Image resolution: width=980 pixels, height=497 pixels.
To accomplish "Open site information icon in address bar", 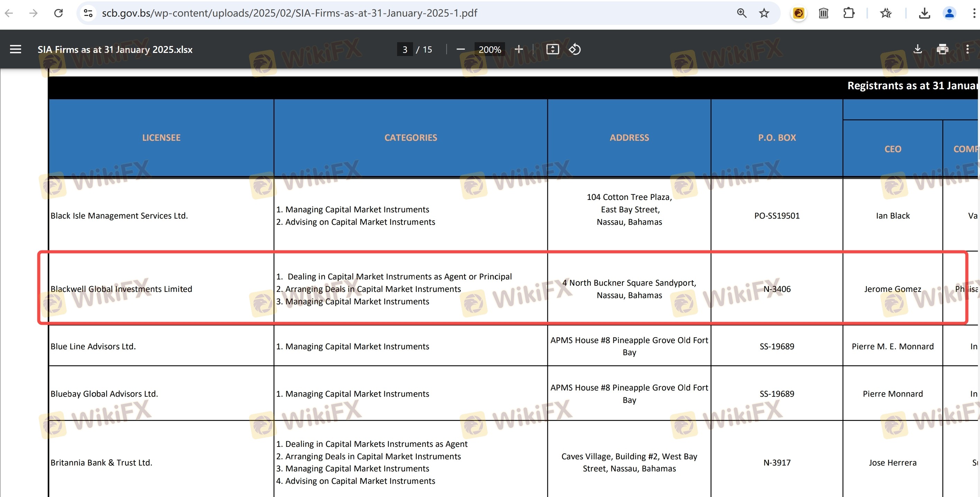I will tap(88, 13).
